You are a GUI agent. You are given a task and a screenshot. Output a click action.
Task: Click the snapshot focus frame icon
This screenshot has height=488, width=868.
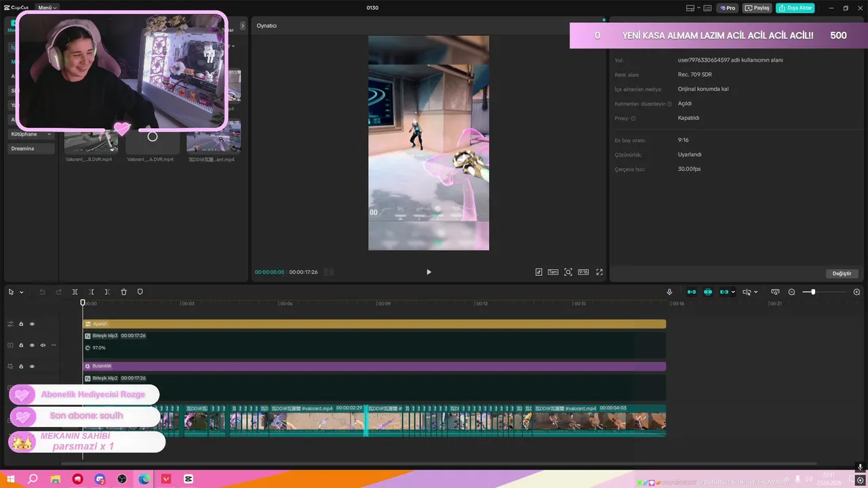(x=568, y=272)
